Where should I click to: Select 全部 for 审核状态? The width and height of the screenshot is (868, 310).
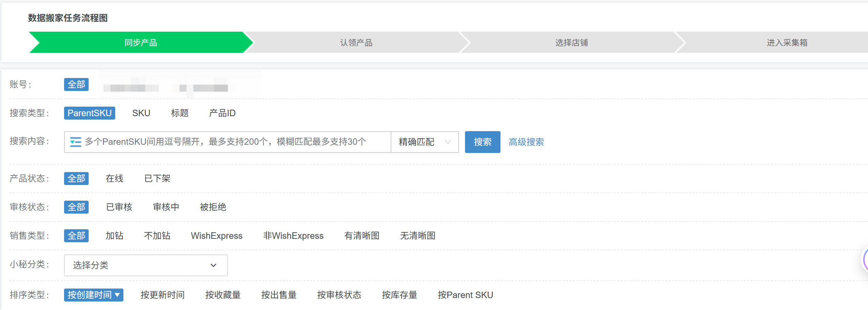tap(76, 207)
